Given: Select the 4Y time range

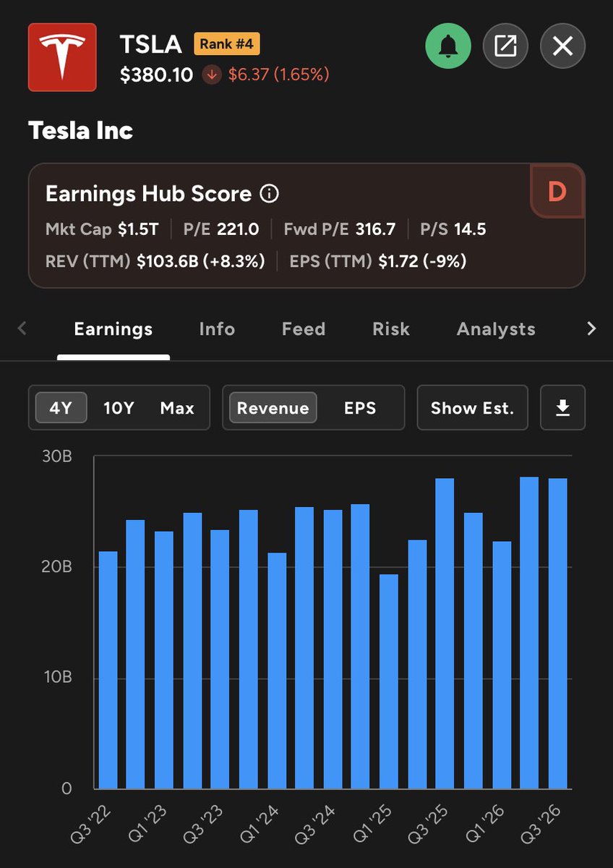Looking at the screenshot, I should pyautogui.click(x=61, y=408).
